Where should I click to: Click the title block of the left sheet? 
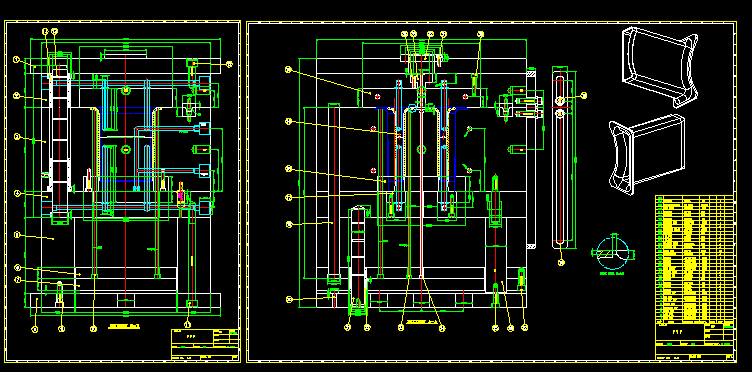(205, 344)
